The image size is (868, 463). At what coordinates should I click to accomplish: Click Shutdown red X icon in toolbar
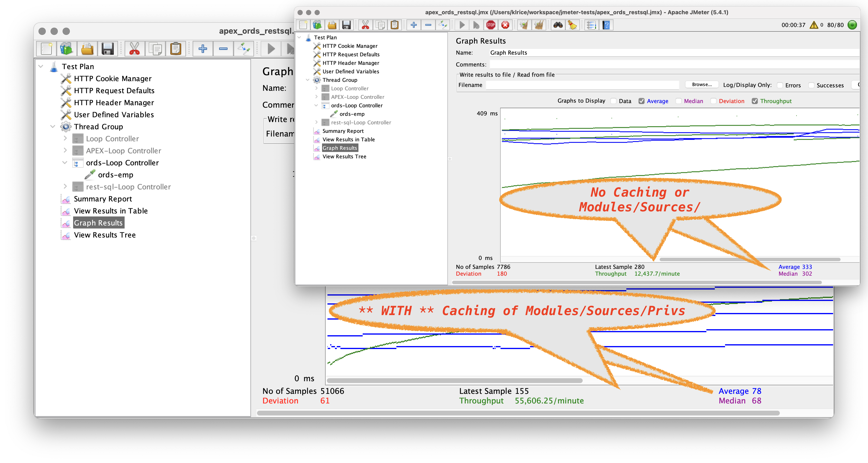click(x=505, y=25)
